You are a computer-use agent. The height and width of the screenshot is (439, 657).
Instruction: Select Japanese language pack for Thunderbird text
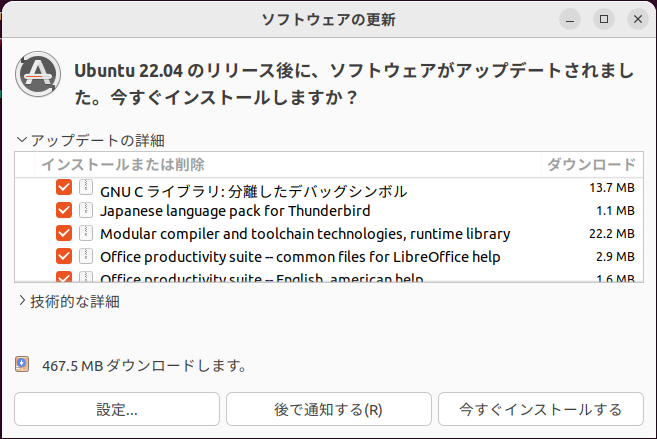click(235, 211)
